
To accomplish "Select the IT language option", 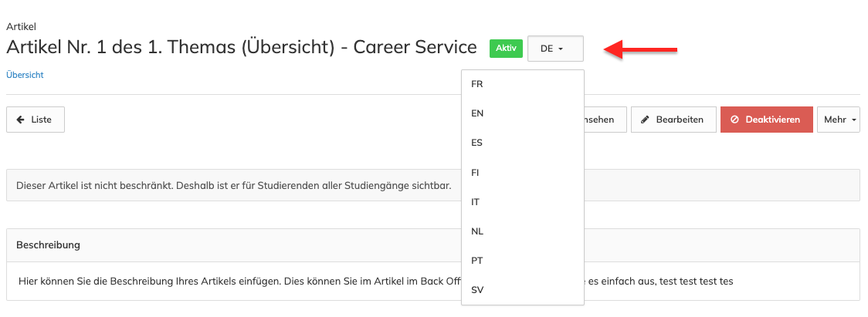I will (x=476, y=201).
